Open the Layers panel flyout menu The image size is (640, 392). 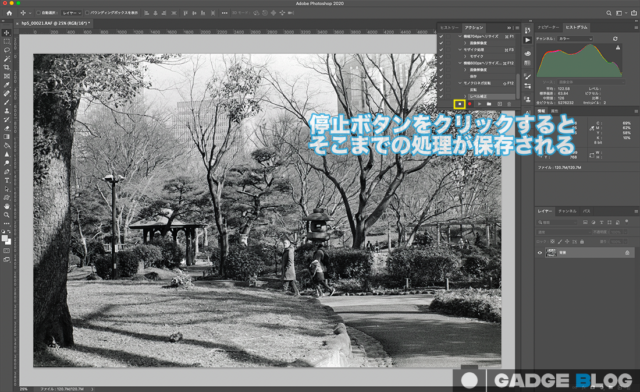(636, 211)
